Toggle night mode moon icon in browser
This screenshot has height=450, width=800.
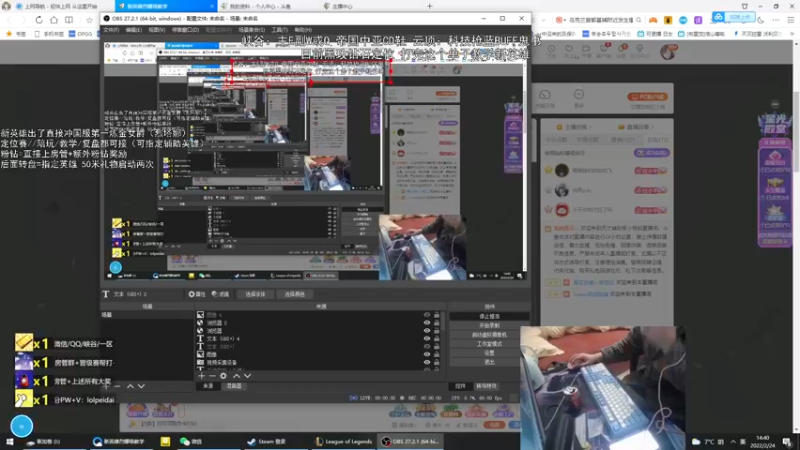[x=761, y=20]
